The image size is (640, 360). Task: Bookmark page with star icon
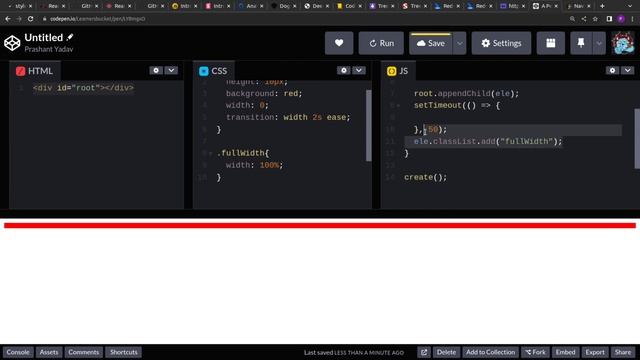[596, 19]
